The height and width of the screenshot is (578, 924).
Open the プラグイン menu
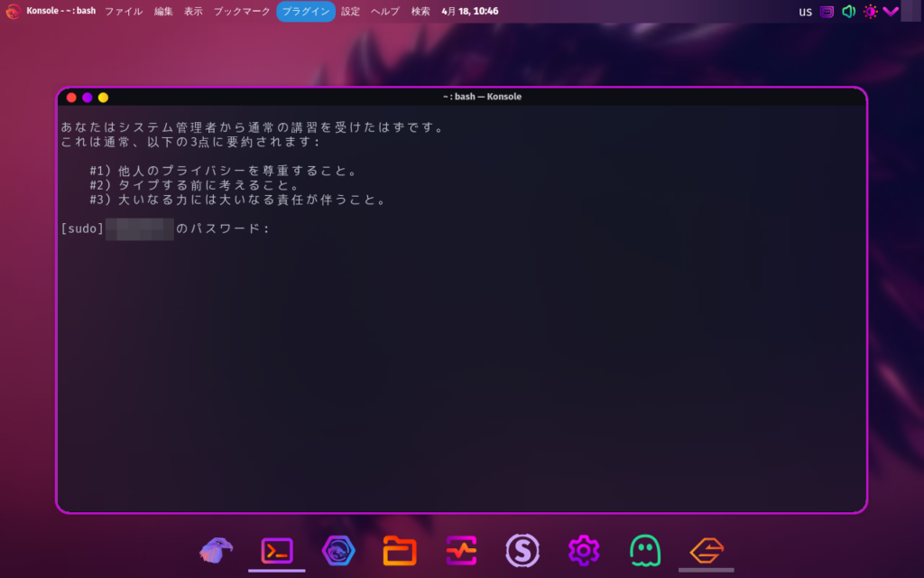click(305, 12)
